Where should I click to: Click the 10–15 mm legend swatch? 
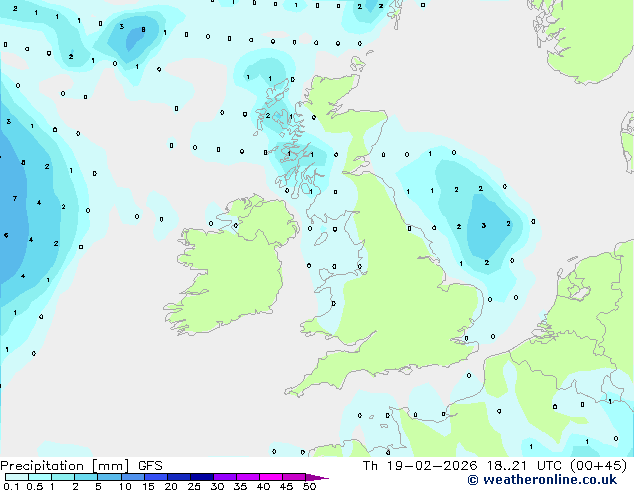pos(132,477)
